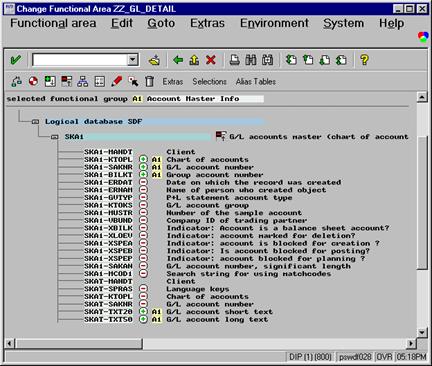Screen dimensions: 432x366
Task: Click the red-white circle Generate icon
Action: 33,81
